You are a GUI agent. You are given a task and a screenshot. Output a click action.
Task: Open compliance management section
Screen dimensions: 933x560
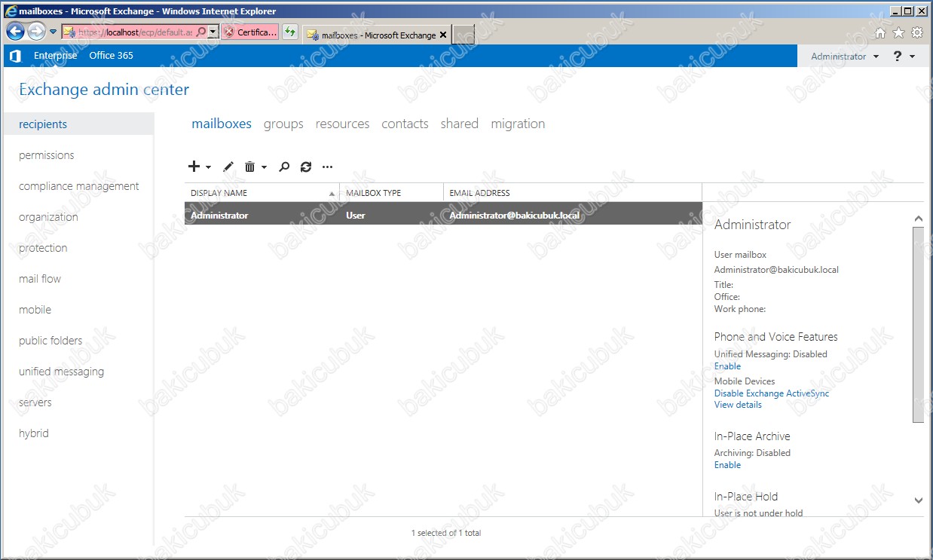point(79,186)
